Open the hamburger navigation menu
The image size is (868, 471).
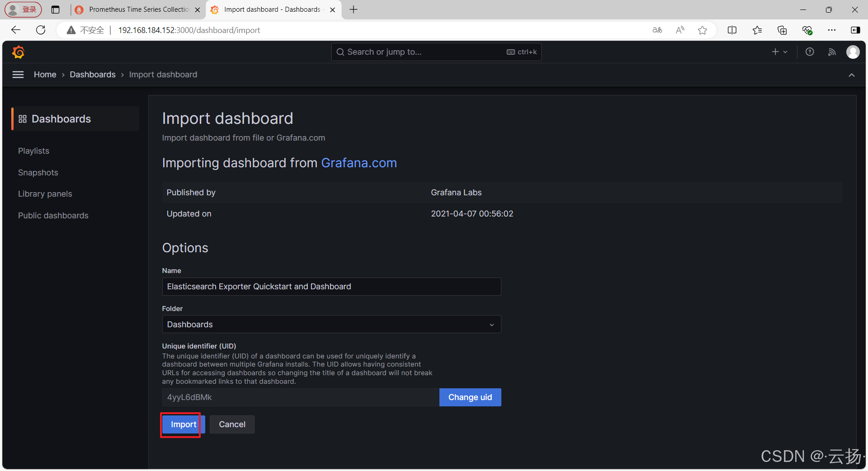click(18, 75)
